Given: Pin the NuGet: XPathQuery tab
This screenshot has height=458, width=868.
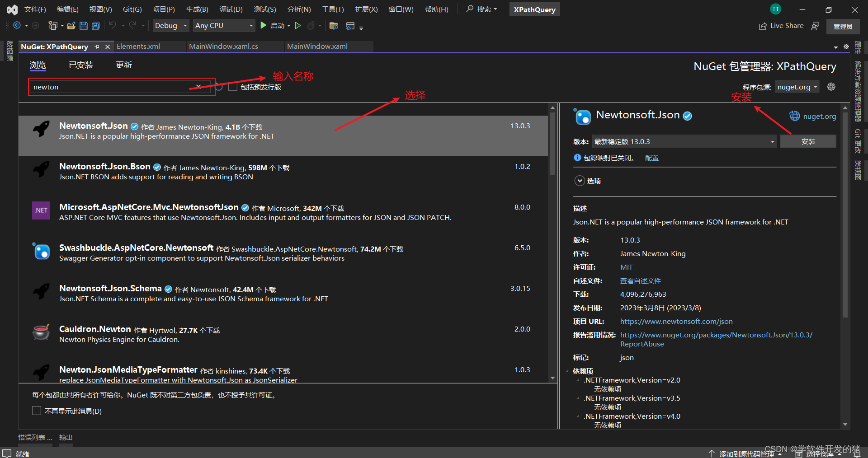Looking at the screenshot, I should [x=97, y=47].
